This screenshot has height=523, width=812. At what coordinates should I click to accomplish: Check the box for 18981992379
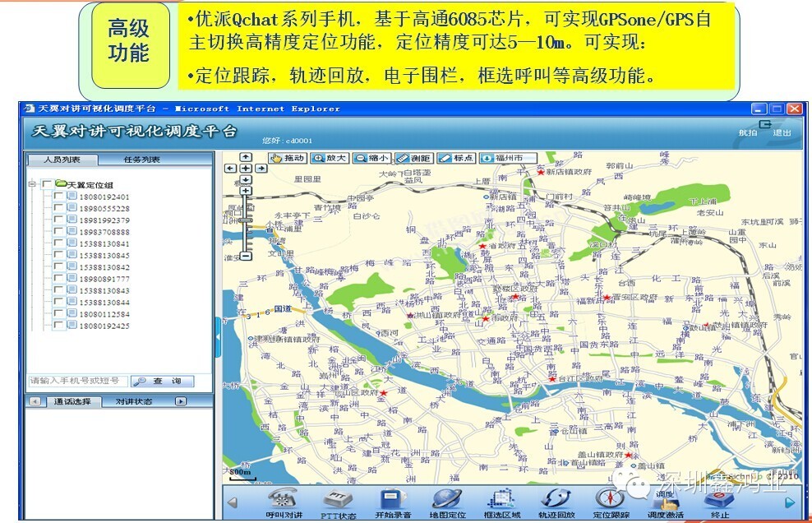(58, 220)
